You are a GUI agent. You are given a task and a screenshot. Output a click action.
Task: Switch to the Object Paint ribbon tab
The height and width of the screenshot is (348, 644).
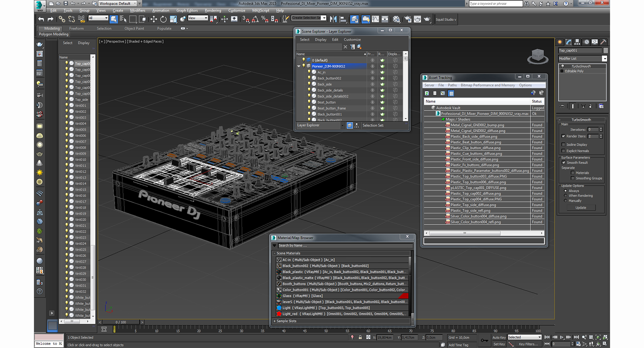[x=134, y=28]
